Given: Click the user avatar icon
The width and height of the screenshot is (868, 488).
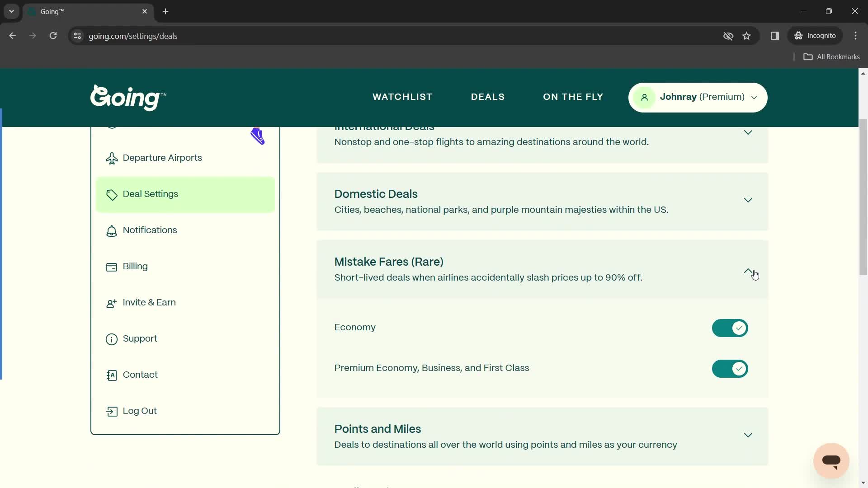Looking at the screenshot, I should point(645,97).
